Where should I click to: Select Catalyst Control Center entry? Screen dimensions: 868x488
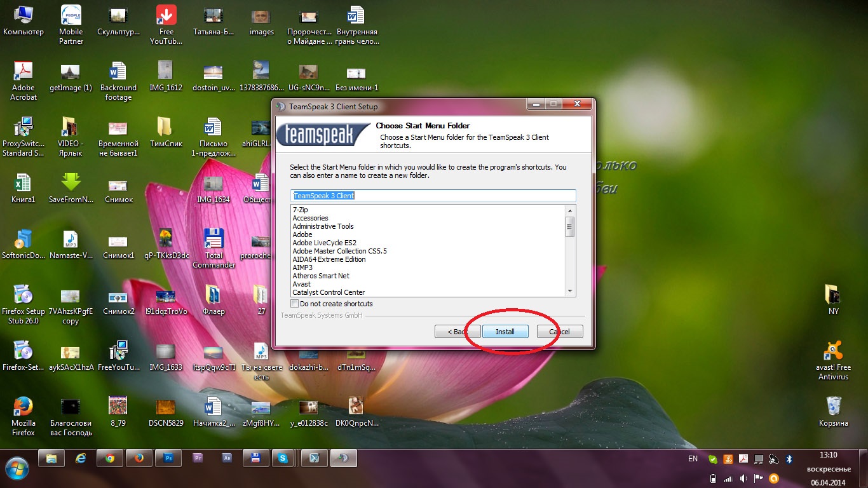coord(329,292)
